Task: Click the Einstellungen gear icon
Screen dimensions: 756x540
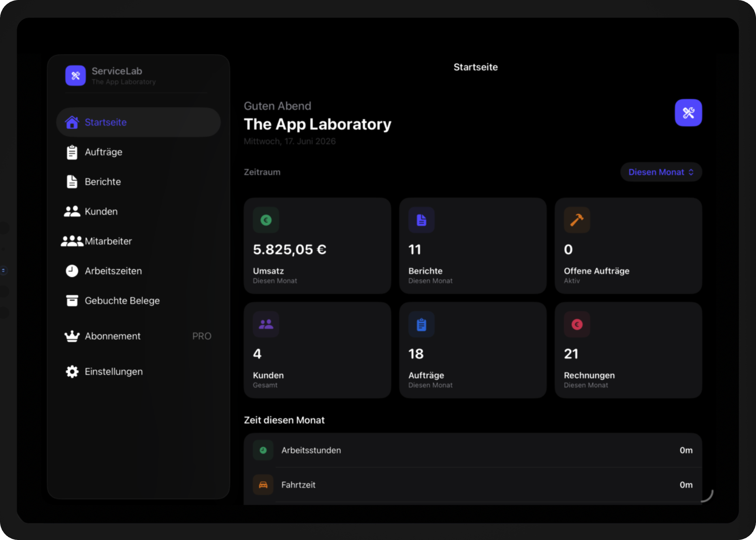Action: (x=72, y=371)
